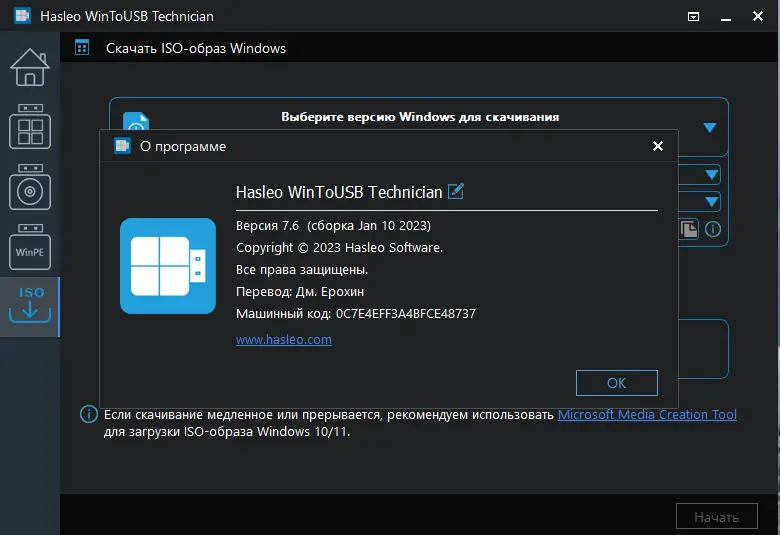Close the About dialog with X
Image resolution: width=780 pixels, height=535 pixels.
tap(658, 146)
